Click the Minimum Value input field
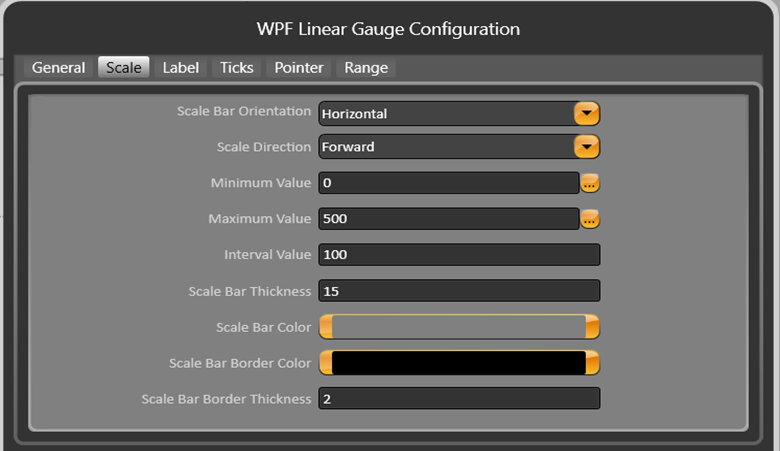The height and width of the screenshot is (451, 780). click(x=448, y=183)
